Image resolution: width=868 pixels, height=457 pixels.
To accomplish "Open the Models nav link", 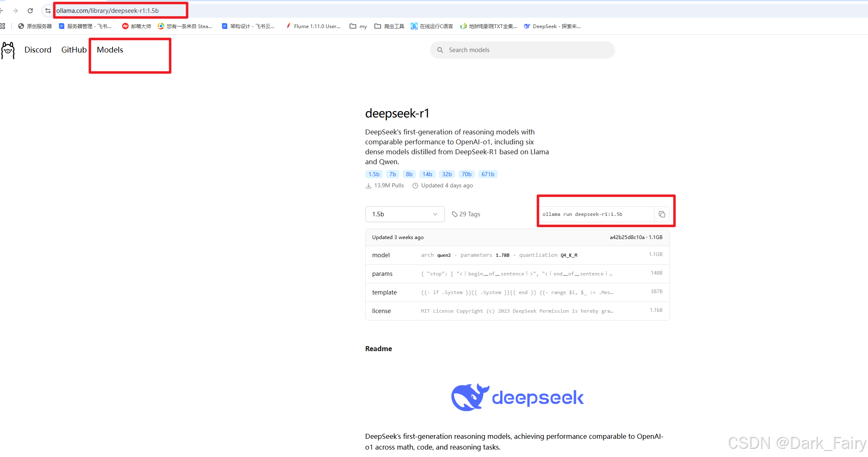I will [x=110, y=50].
